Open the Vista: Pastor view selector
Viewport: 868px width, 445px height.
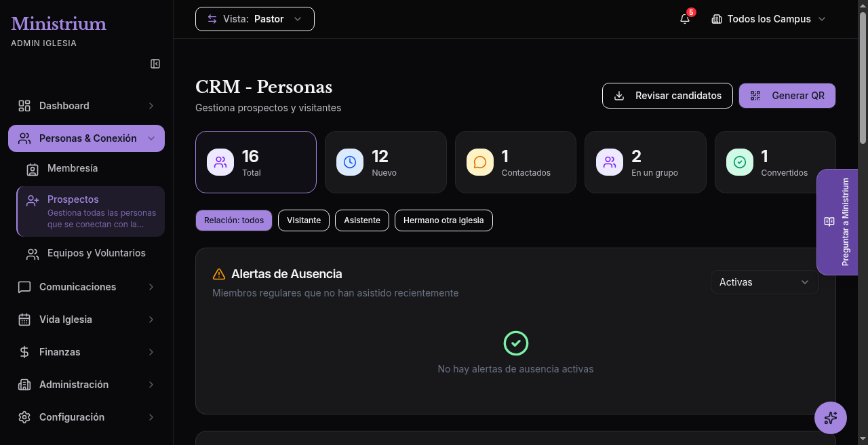(x=255, y=19)
